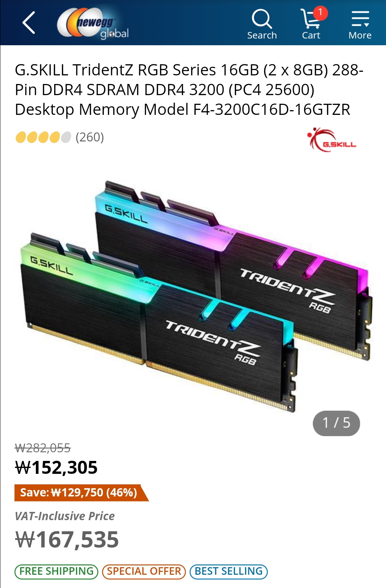The image size is (386, 588).
Task: Tap the 1 / 5 image counter
Action: 336,423
